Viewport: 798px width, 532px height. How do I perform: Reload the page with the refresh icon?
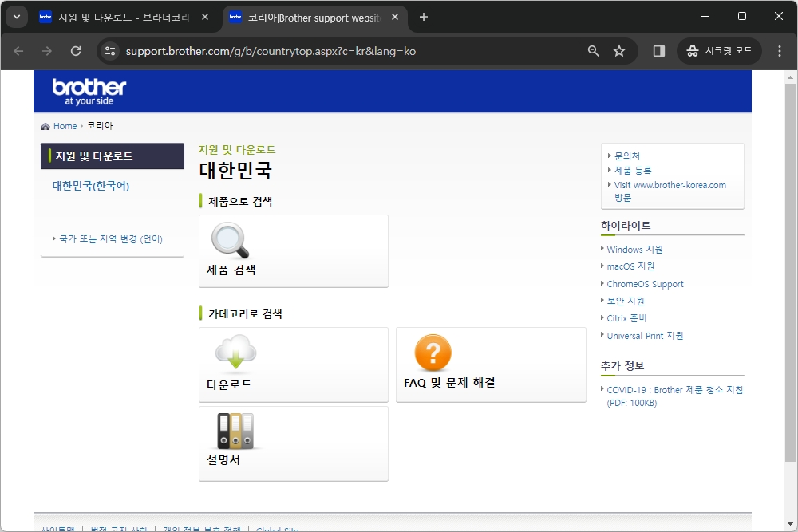click(x=76, y=51)
